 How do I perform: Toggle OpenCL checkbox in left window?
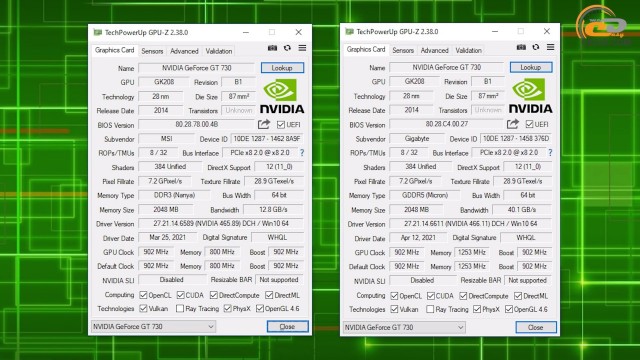tap(143, 295)
